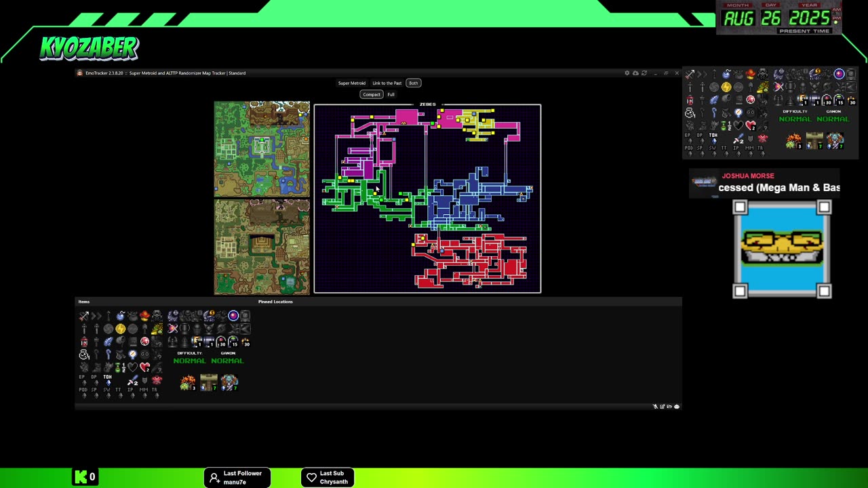Toggle the Hookshot item in Items panel

[x=108, y=316]
